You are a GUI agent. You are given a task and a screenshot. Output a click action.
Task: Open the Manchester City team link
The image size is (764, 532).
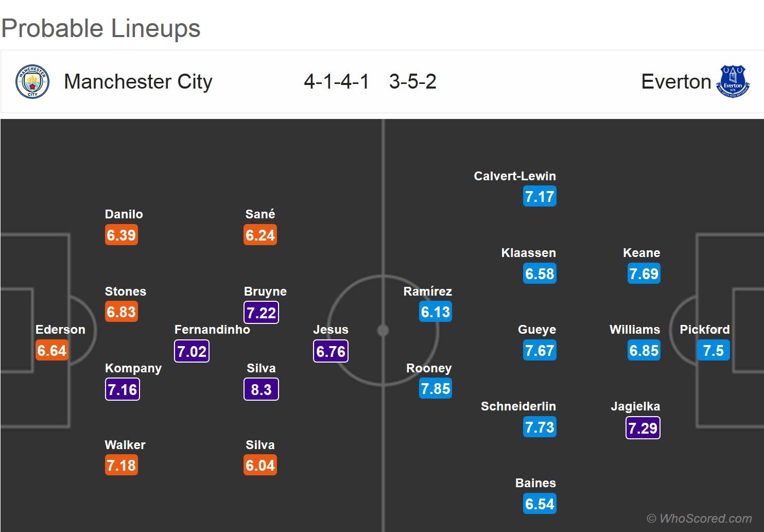pos(138,81)
